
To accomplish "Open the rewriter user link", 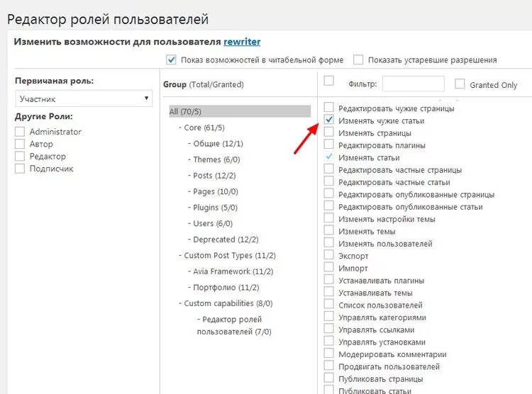I will coord(242,42).
